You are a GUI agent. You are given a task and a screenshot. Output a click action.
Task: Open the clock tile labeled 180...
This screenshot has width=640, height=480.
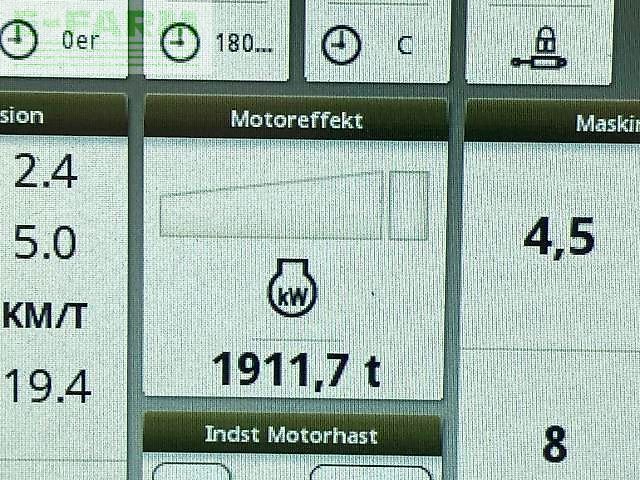[x=216, y=39]
